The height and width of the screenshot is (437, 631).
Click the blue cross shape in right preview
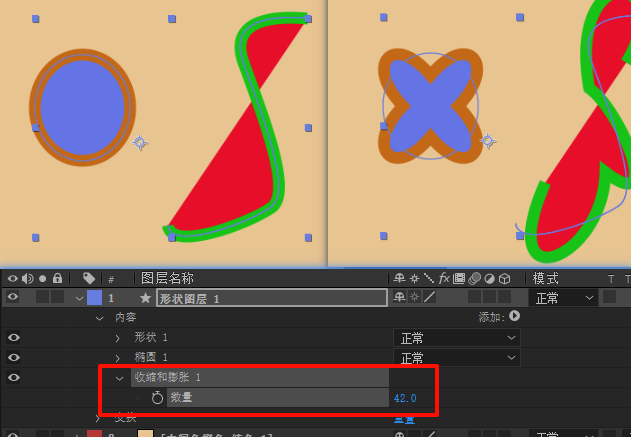click(431, 107)
